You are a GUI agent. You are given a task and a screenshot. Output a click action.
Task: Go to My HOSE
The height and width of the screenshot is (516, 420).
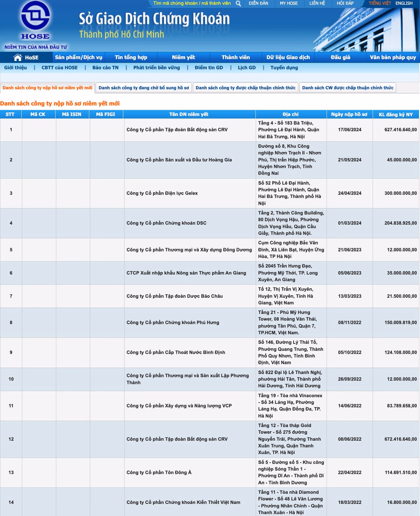coord(288,3)
